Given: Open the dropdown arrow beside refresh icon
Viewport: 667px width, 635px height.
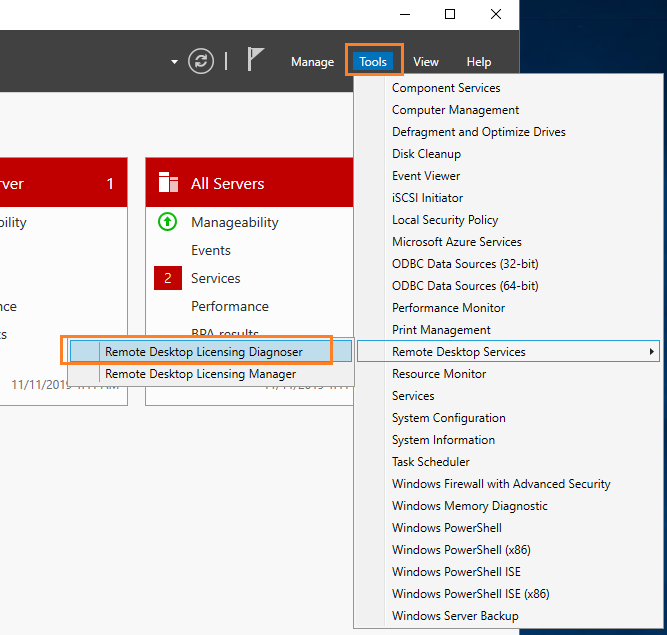Looking at the screenshot, I should click(x=174, y=62).
